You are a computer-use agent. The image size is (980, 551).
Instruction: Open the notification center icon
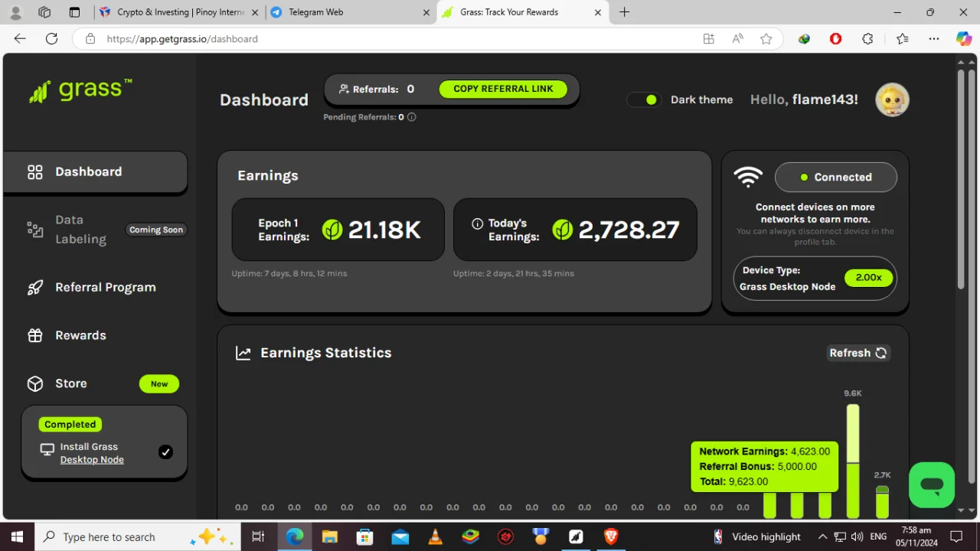click(956, 537)
